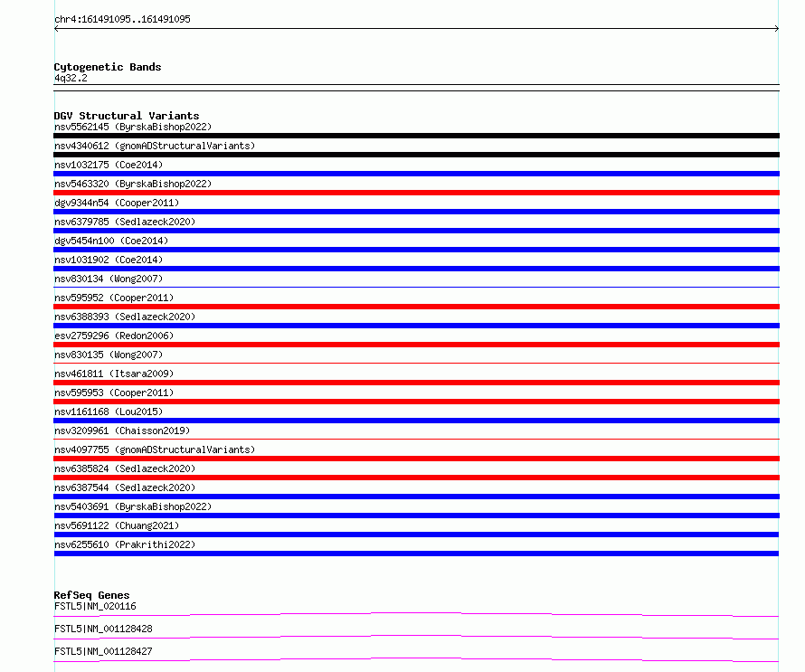This screenshot has height=672, width=805.
Task: Select the nsv461811 (Itsara2009) entry
Action: [x=114, y=374]
